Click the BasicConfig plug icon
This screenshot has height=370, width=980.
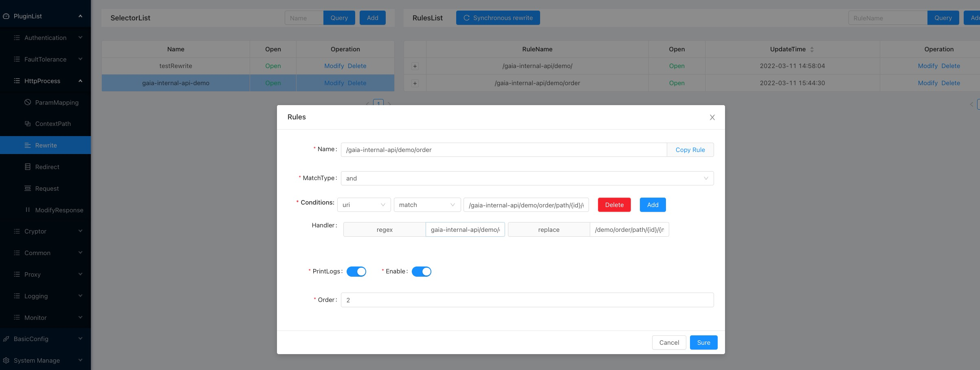pyautogui.click(x=6, y=338)
